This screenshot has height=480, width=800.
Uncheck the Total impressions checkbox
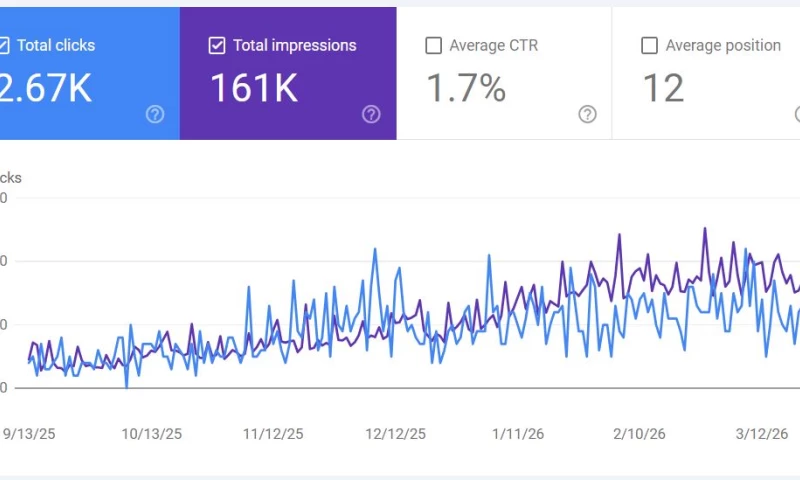click(x=217, y=45)
